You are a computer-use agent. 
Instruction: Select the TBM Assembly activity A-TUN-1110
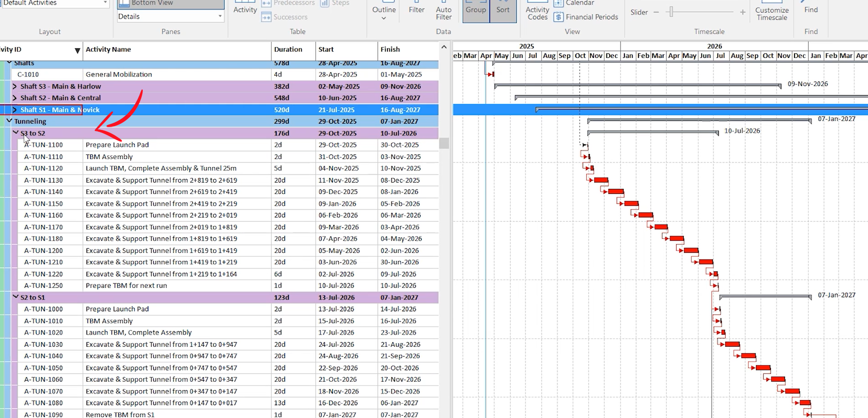109,157
